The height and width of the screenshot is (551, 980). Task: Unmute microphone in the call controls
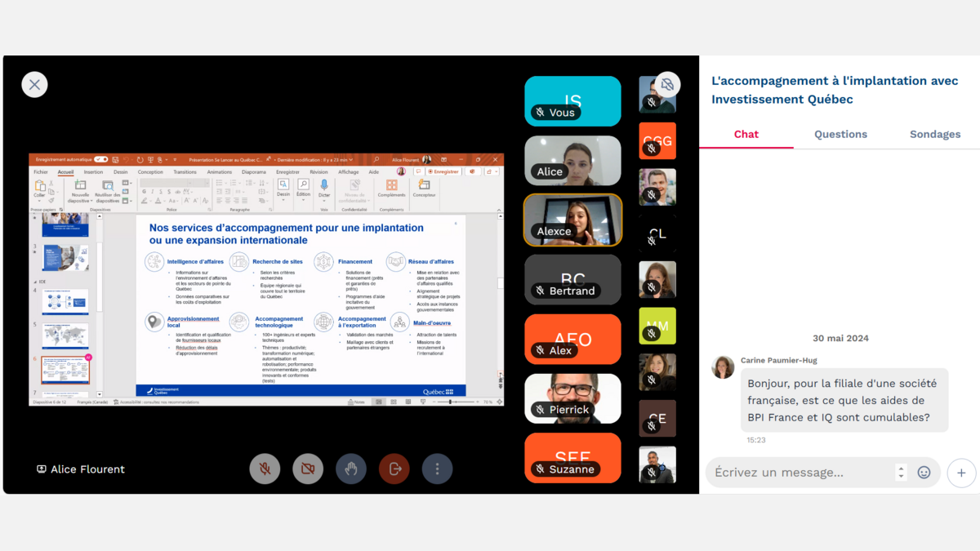(265, 469)
